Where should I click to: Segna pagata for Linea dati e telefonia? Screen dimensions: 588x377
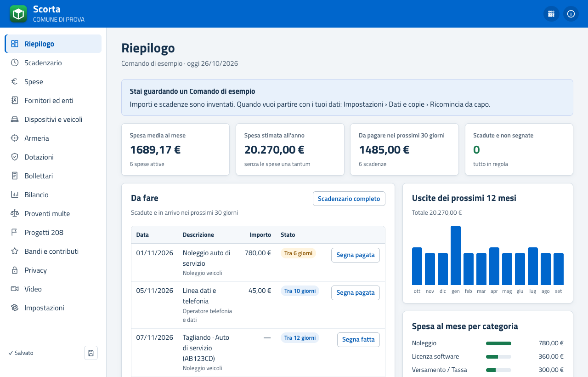[x=356, y=292]
